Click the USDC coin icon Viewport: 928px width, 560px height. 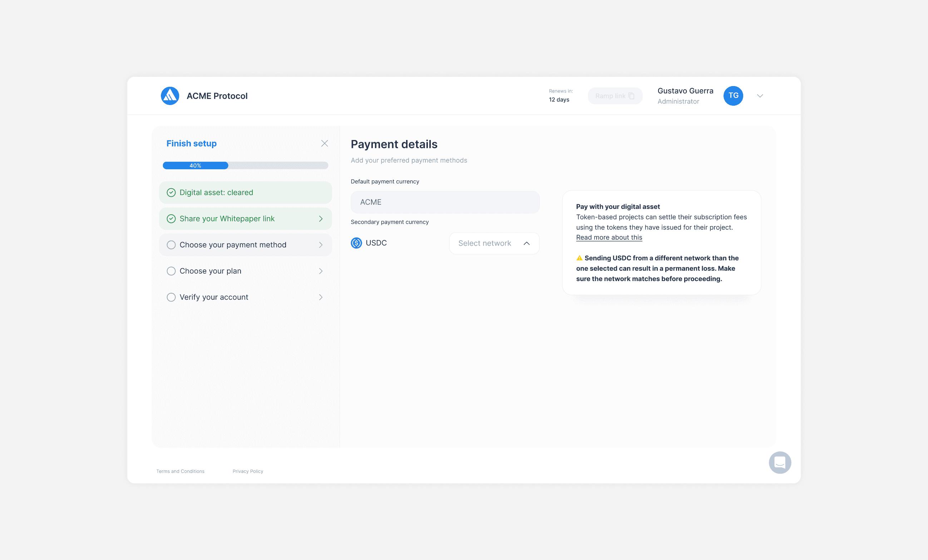click(x=356, y=243)
